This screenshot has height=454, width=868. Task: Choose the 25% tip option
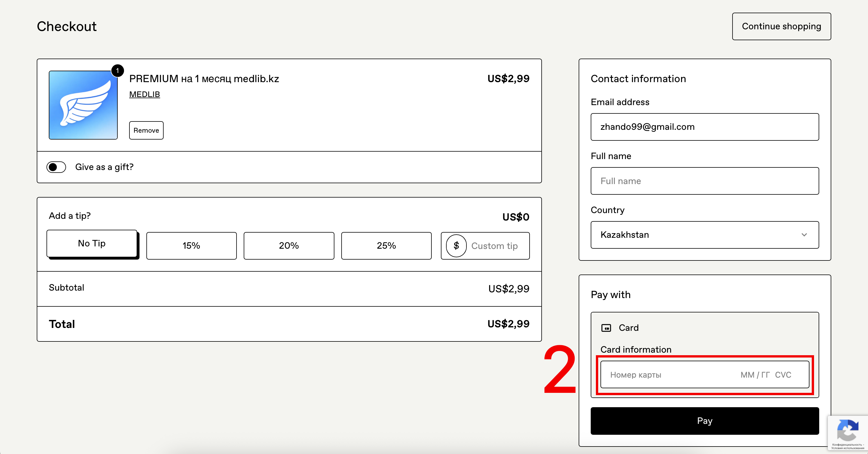point(386,246)
